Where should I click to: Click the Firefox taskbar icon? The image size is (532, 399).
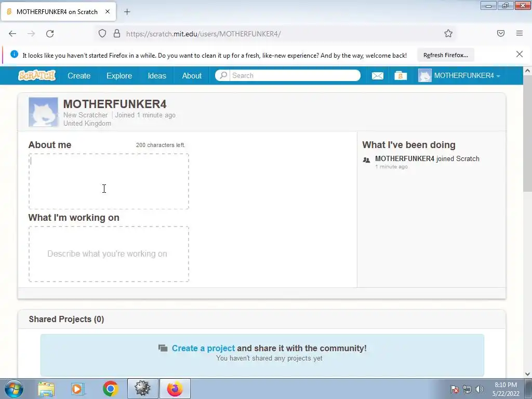tap(175, 389)
